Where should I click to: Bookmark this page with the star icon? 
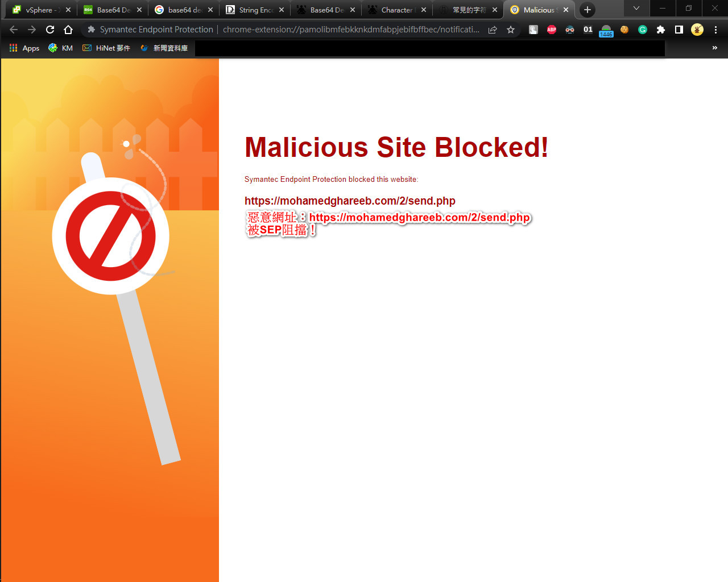(x=511, y=30)
